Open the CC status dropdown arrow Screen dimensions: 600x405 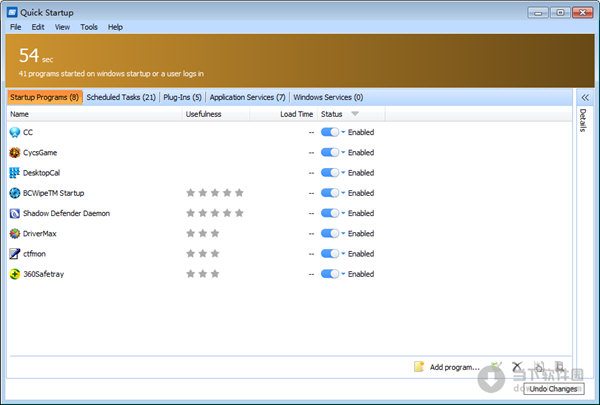343,132
